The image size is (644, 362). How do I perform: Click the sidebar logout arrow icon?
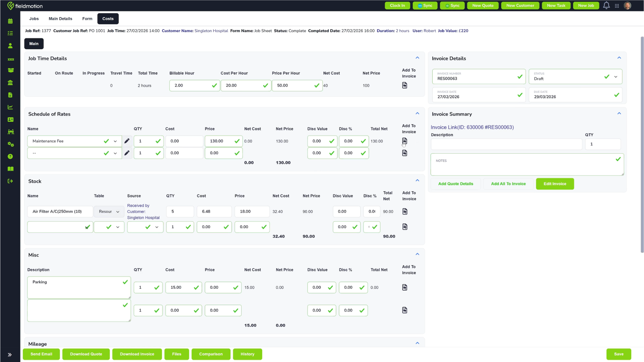(x=10, y=181)
